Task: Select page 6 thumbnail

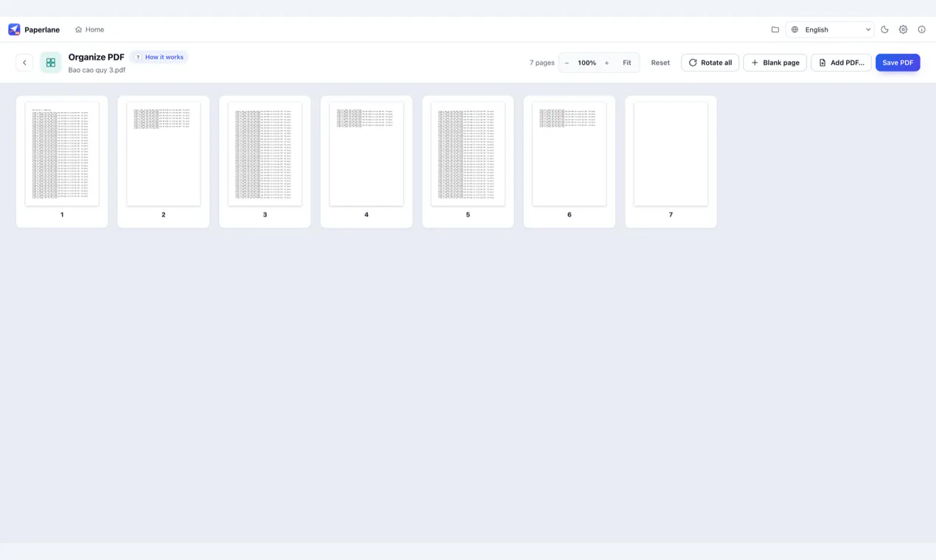Action: [x=569, y=161]
